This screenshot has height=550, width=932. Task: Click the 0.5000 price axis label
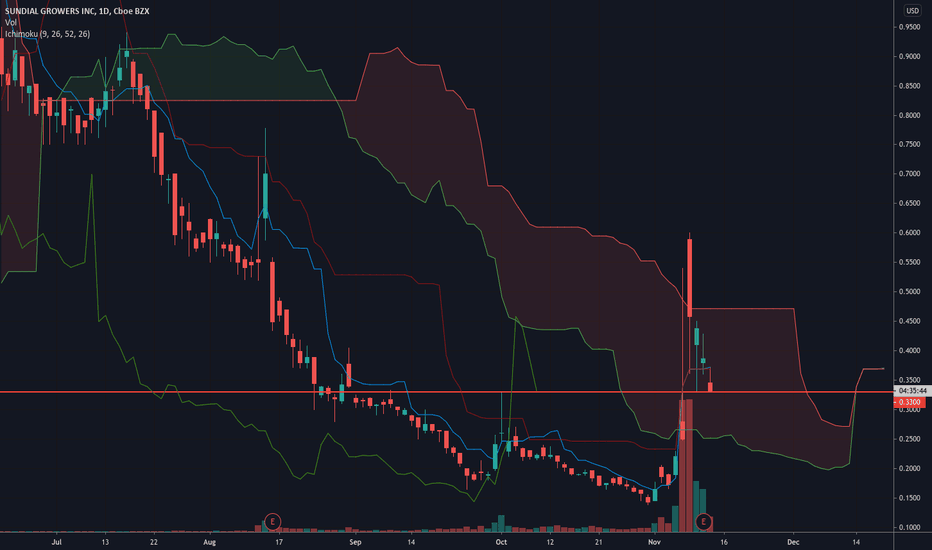point(909,292)
